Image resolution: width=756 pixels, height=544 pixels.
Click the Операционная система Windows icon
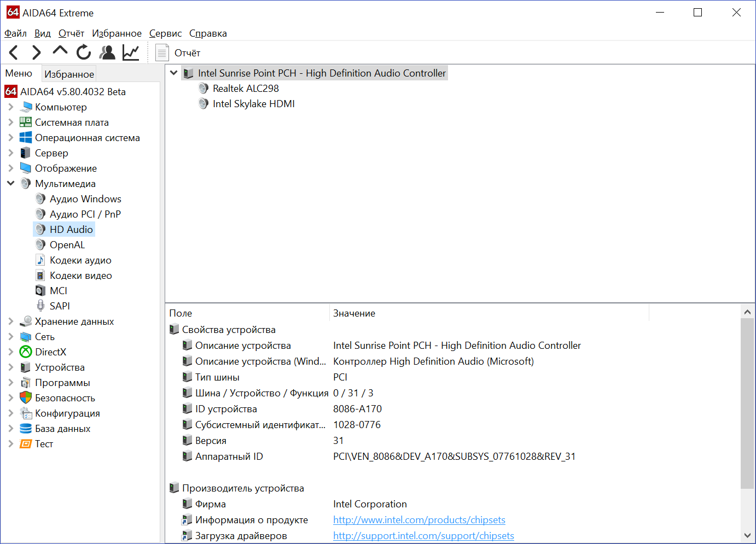tap(26, 138)
